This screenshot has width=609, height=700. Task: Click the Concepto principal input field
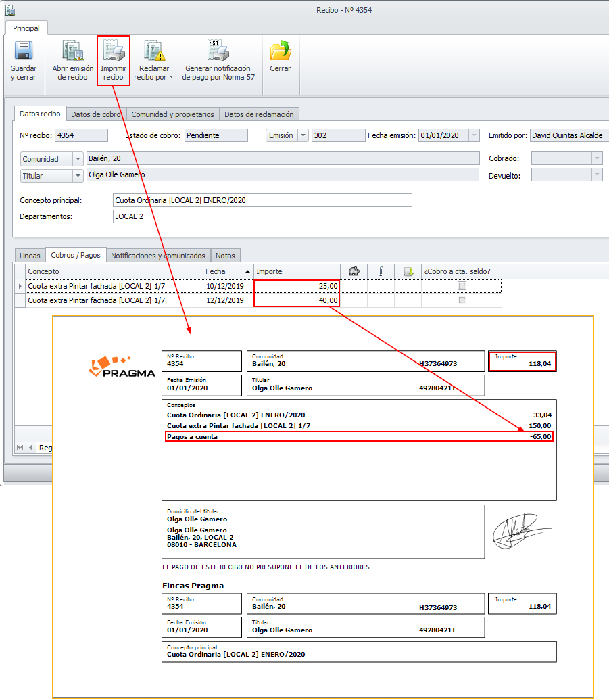[262, 200]
